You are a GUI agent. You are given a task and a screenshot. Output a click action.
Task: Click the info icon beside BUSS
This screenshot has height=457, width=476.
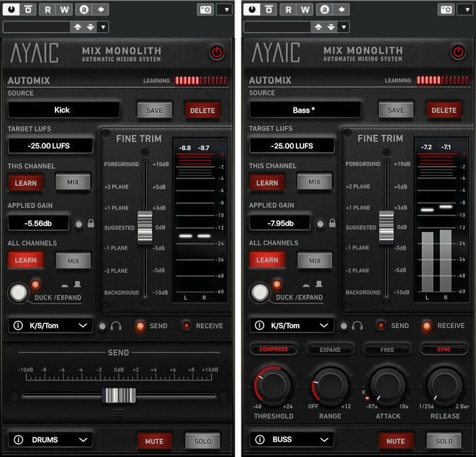(x=259, y=440)
